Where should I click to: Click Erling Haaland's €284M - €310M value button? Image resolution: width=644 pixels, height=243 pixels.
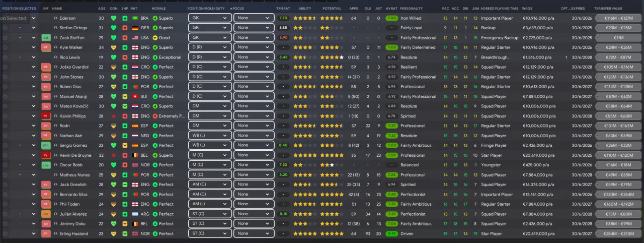click(x=618, y=234)
